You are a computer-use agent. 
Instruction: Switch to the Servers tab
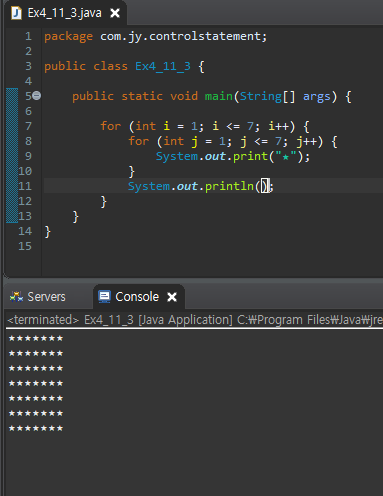46,297
